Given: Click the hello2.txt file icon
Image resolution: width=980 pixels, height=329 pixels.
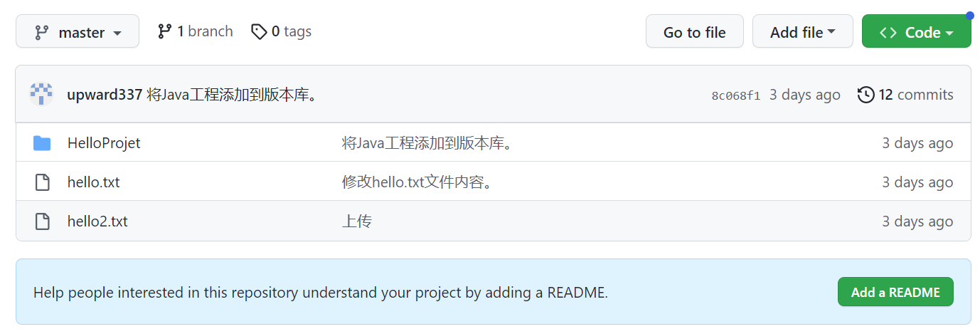Looking at the screenshot, I should tap(43, 221).
